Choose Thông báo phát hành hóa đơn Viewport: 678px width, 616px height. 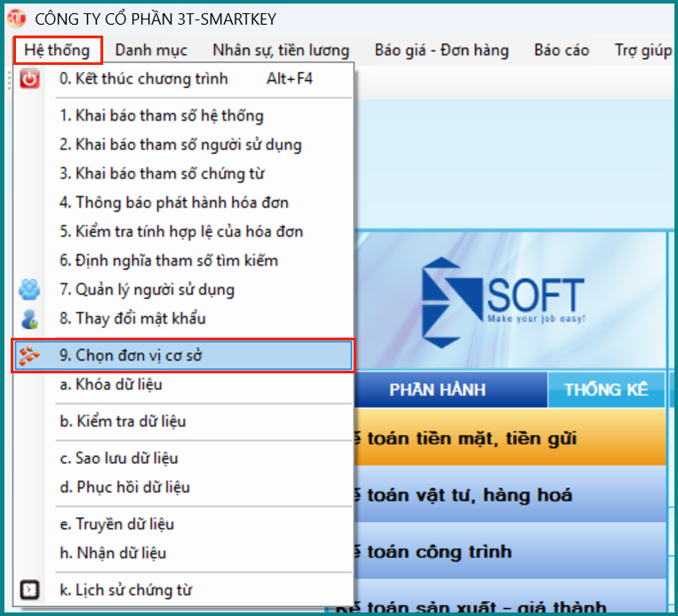click(x=174, y=203)
